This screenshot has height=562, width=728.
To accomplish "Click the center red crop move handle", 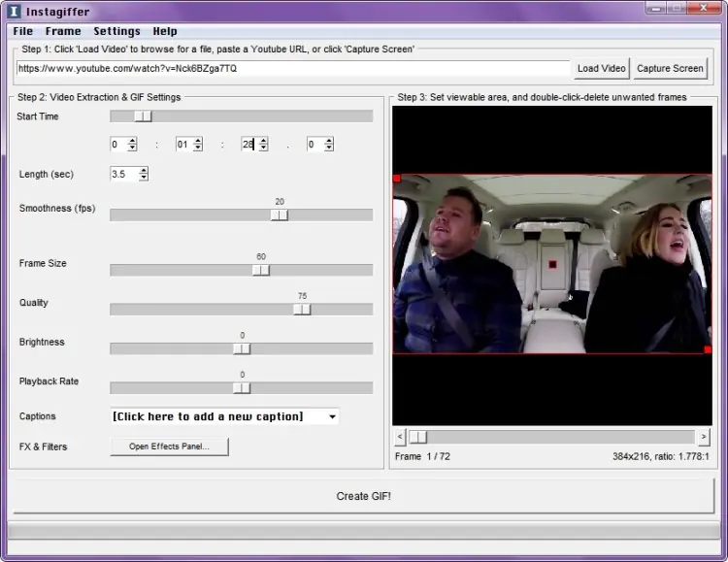I will [x=552, y=264].
